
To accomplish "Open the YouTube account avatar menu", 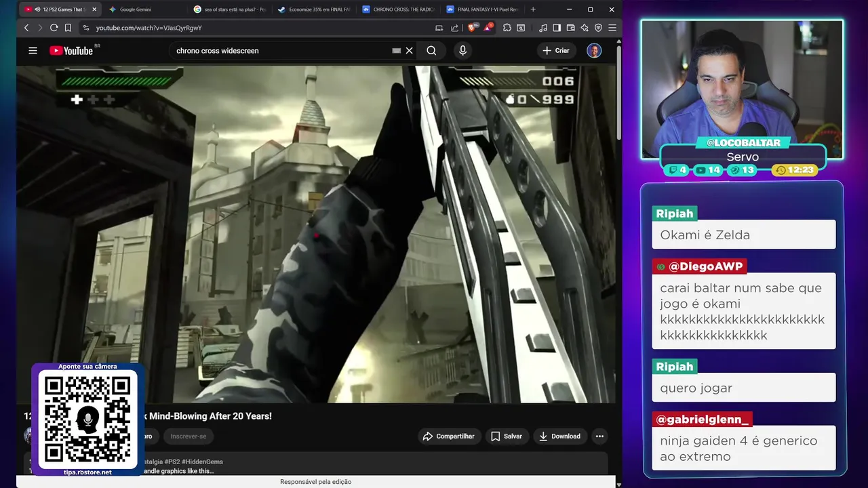I will point(594,51).
